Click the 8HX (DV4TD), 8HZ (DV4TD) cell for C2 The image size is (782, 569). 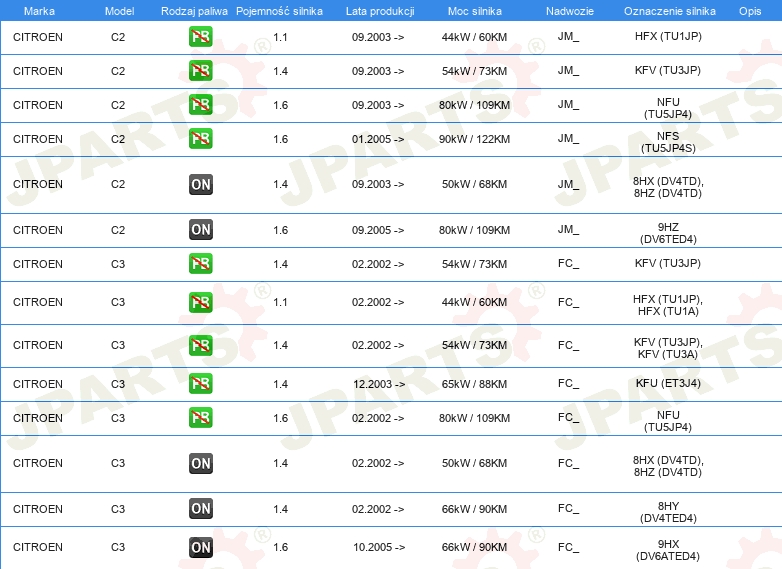click(668, 187)
